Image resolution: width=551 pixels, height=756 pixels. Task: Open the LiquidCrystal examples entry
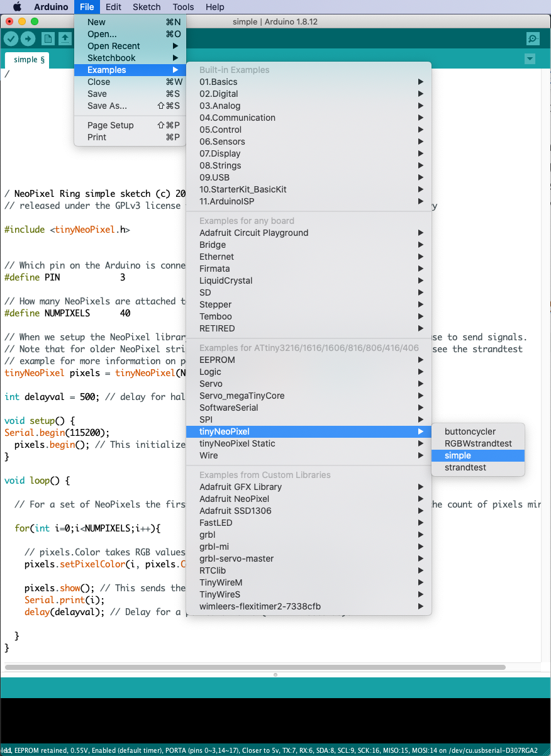pos(309,281)
